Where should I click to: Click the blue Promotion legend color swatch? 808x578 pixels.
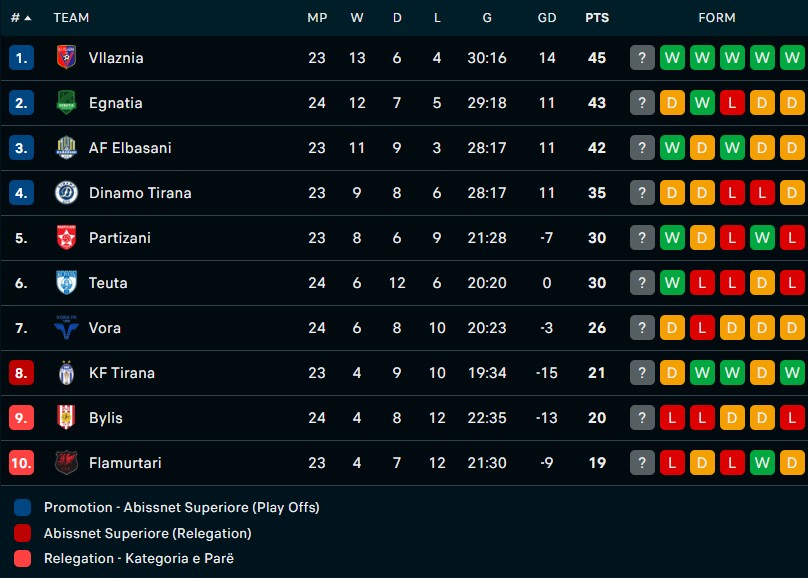pos(23,507)
